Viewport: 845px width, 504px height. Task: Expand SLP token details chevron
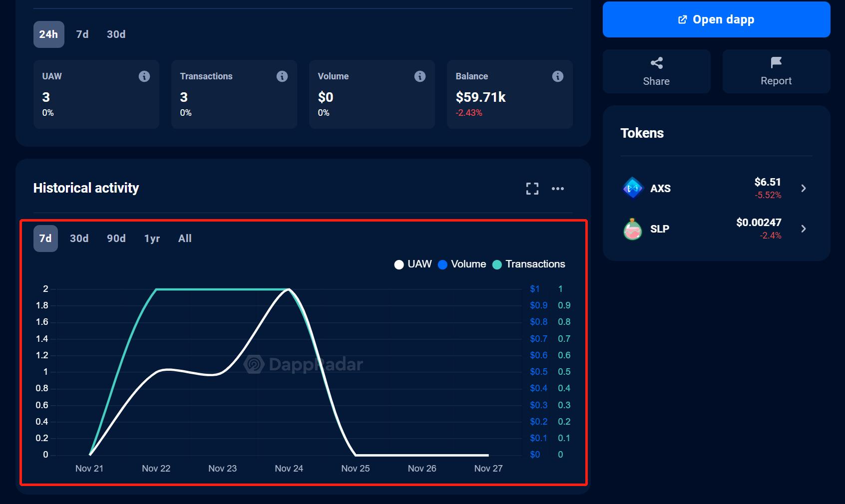point(803,229)
